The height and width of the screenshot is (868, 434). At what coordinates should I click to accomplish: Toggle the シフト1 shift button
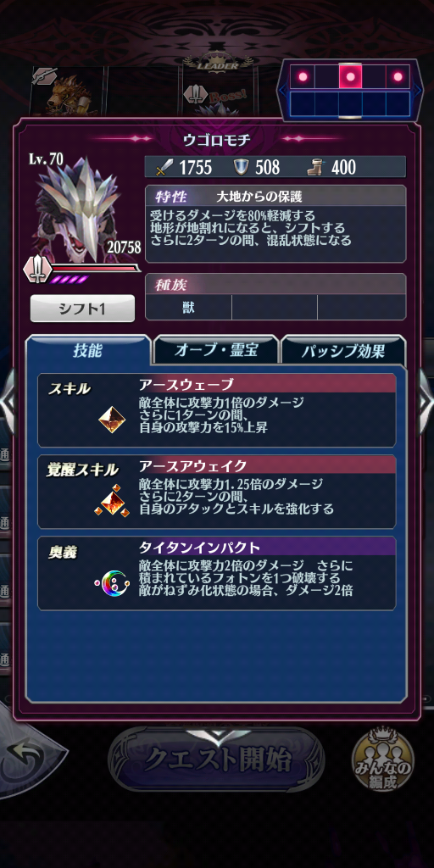coord(82,309)
